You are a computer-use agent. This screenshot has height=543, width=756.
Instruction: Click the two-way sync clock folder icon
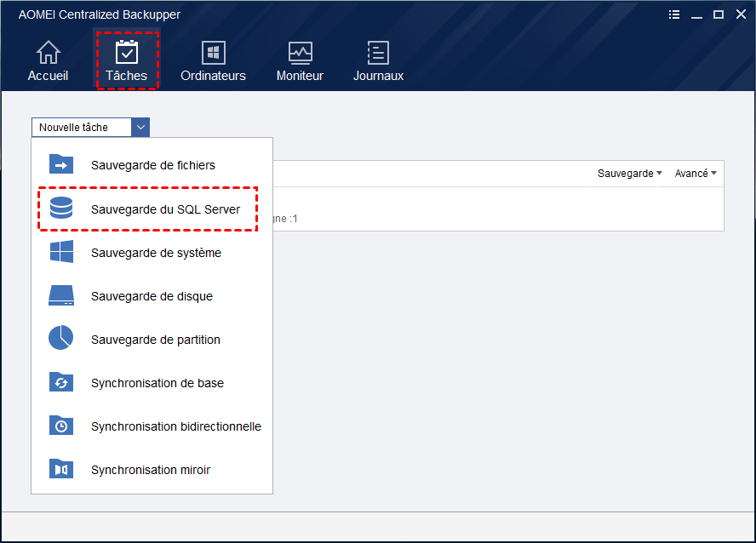coord(61,426)
